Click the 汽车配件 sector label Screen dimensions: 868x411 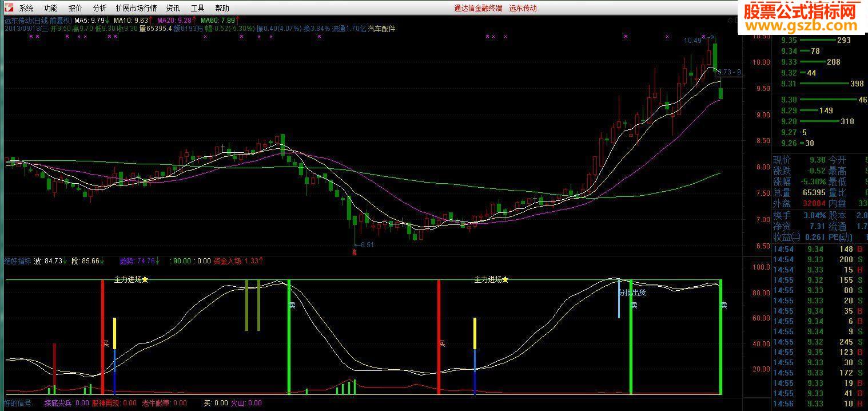pyautogui.click(x=381, y=29)
